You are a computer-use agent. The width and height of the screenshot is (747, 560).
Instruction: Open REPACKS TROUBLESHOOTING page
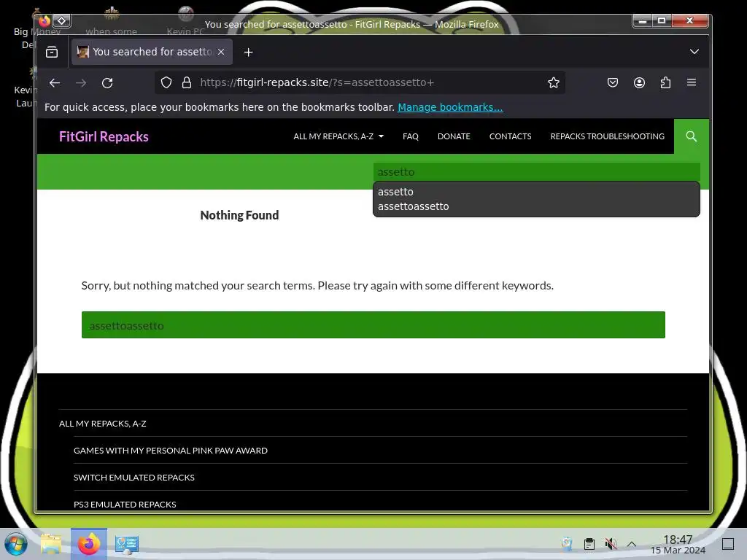point(608,136)
